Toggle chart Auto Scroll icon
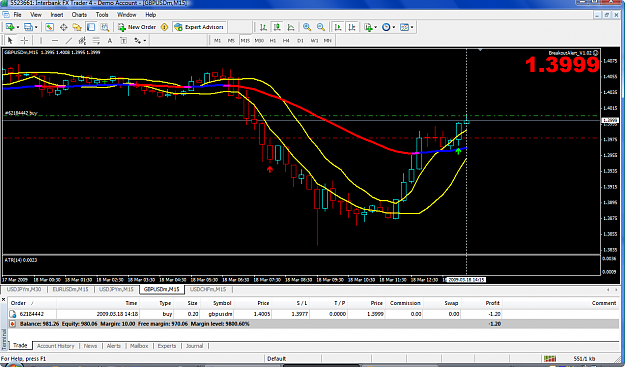The width and height of the screenshot is (625, 367). coord(338,27)
